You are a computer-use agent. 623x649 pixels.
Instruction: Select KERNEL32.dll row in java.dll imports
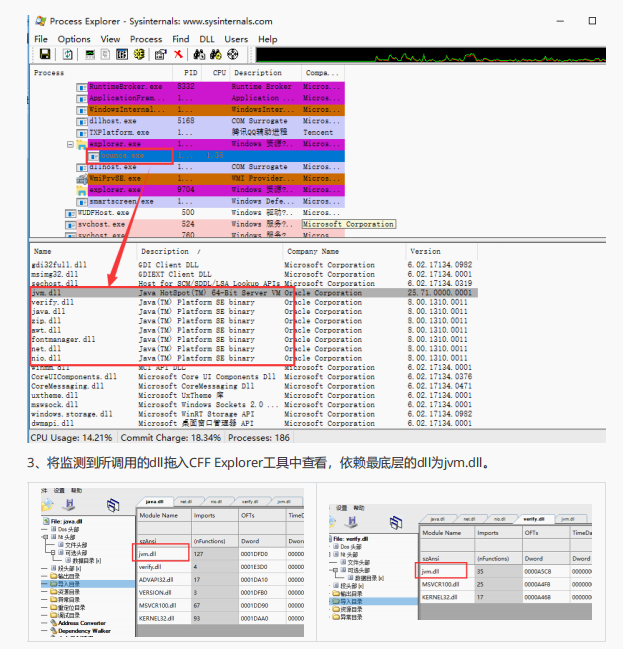point(220,618)
